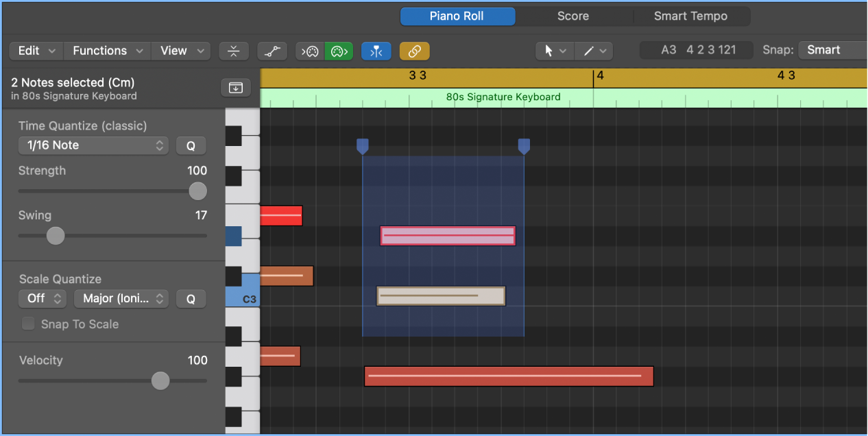Switch to the Score tab
This screenshot has height=436, width=868.
click(x=573, y=16)
